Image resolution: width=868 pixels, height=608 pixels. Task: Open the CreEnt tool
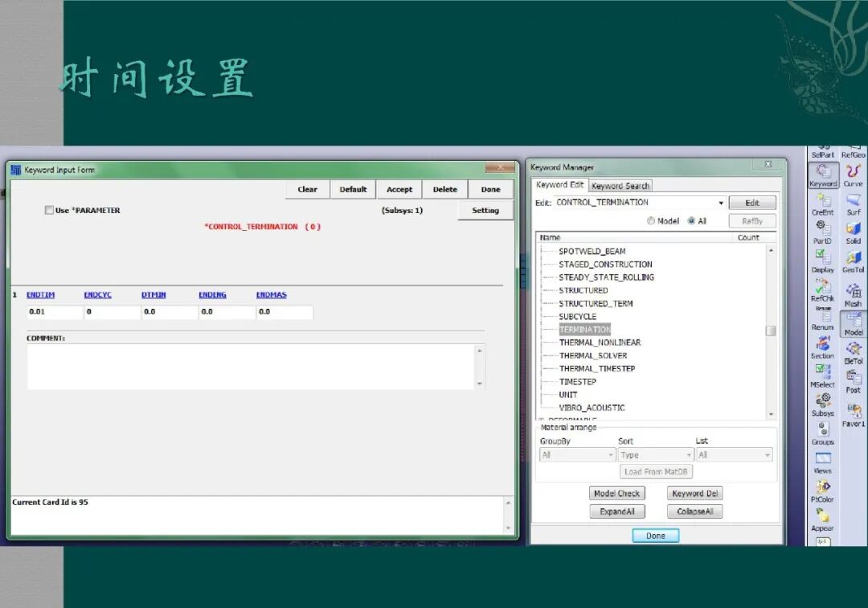point(823,204)
